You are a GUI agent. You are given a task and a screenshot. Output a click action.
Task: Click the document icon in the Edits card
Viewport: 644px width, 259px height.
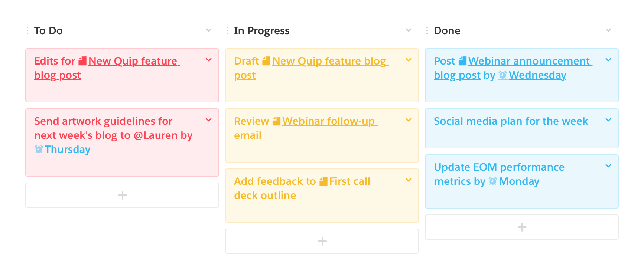[82, 61]
